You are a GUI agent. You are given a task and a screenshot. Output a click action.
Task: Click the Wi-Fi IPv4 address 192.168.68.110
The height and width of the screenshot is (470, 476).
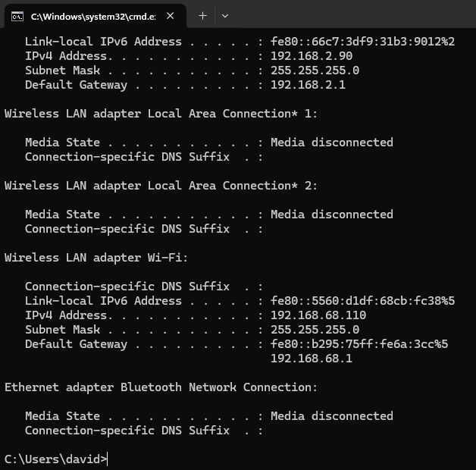pos(318,315)
